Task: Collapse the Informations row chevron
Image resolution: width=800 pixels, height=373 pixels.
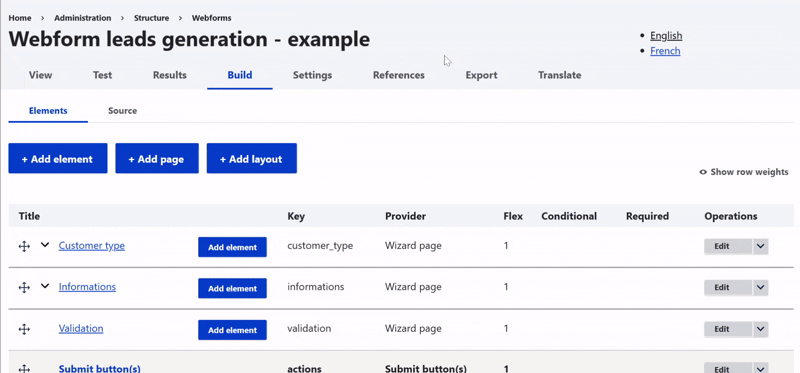Action: (x=45, y=286)
